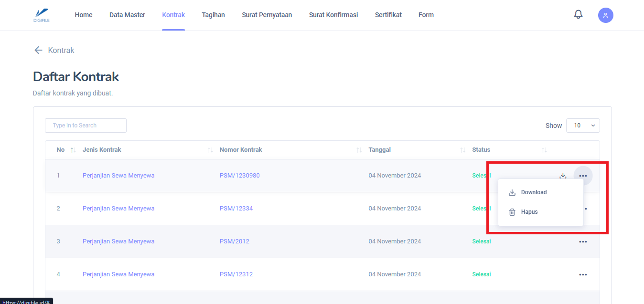Image resolution: width=644 pixels, height=304 pixels.
Task: Open Perjanjian Sewa Menyewa link in row 3
Action: [x=118, y=241]
